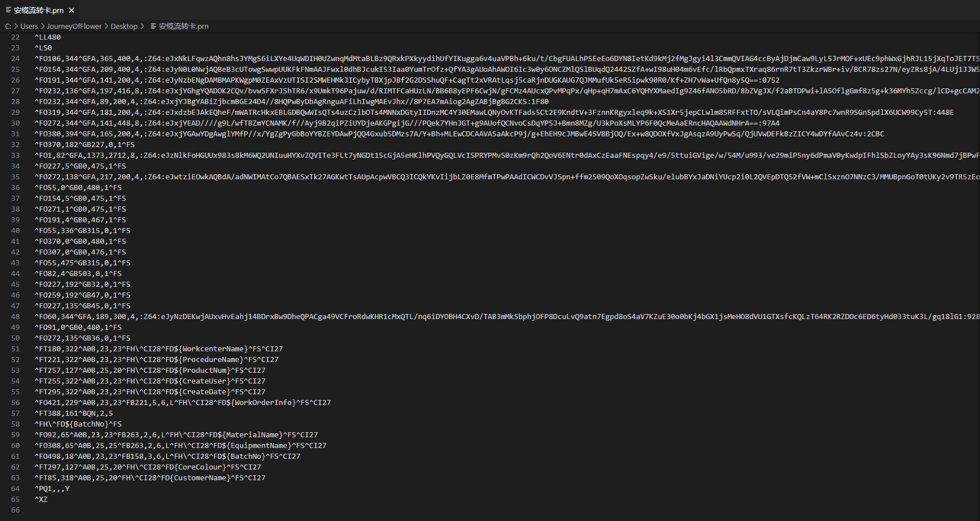Open the C: breadcrumb segment

pyautogui.click(x=8, y=26)
